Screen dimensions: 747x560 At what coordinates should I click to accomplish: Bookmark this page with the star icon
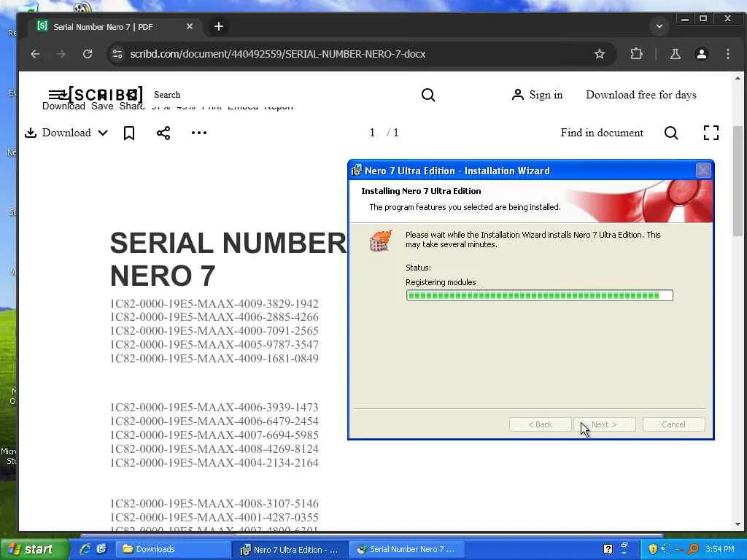click(600, 54)
